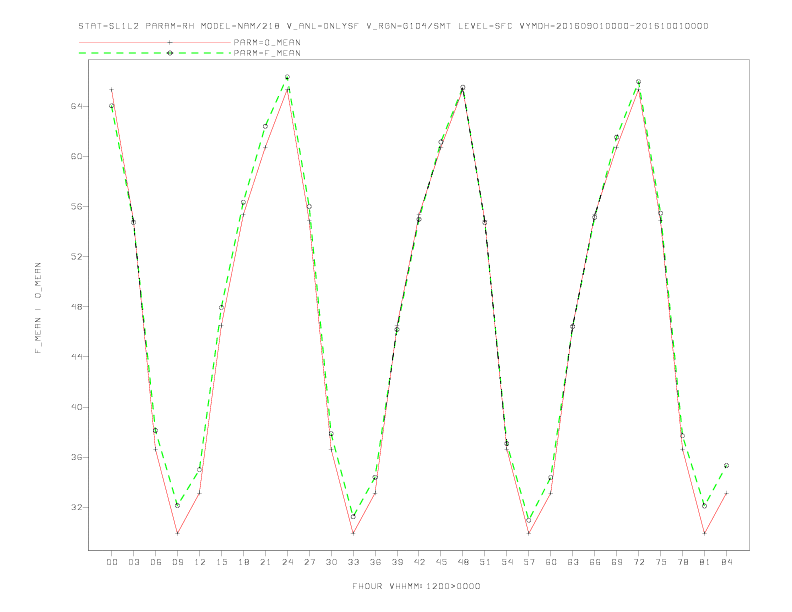Click forecast hour 78 on the x-axis

(682, 562)
